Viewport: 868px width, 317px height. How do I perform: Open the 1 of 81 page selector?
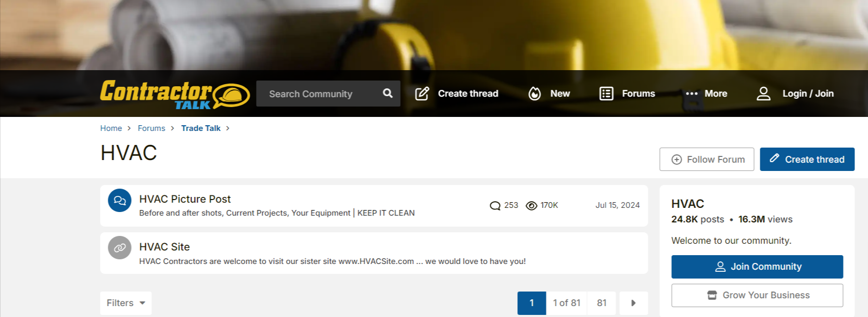pos(567,303)
